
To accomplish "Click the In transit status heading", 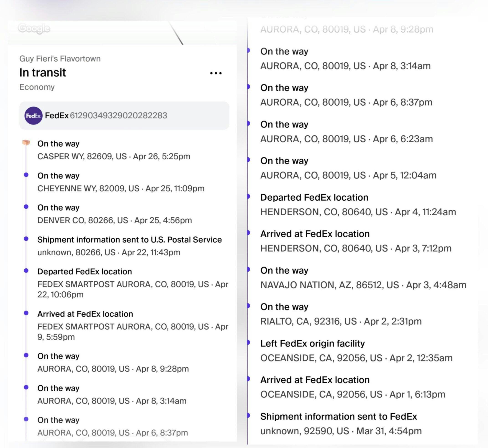I will 43,72.
